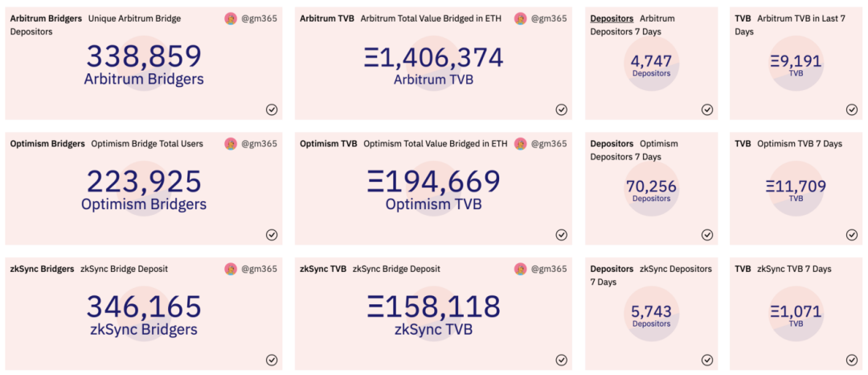
Task: Click the checkmark icon on the zkSync TVB 7 Days card
Action: point(852,360)
